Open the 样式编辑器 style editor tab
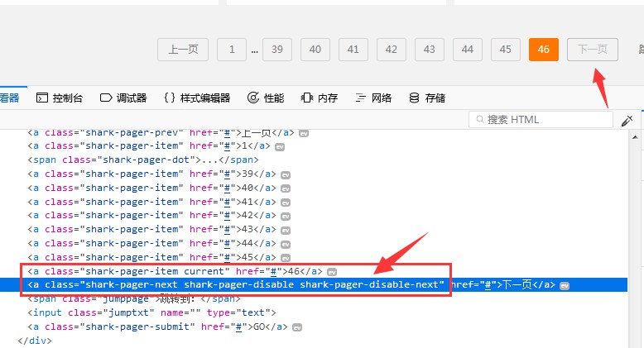The image size is (644, 348). click(197, 98)
